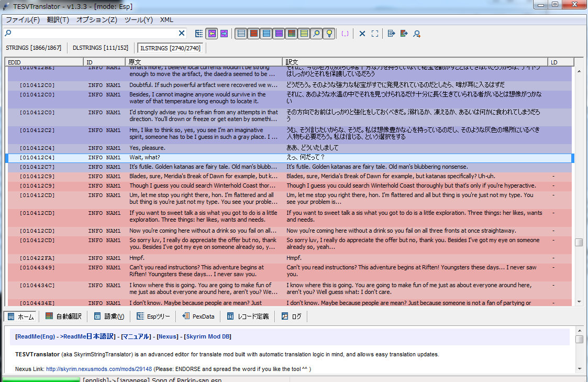Select the ILSTRINGS [2740/2740] tab

[x=171, y=48]
